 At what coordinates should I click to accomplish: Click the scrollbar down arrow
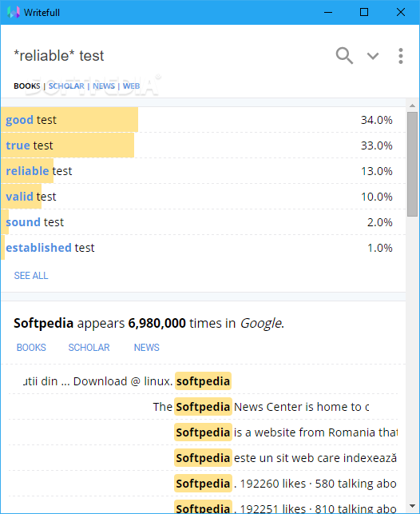[413, 507]
